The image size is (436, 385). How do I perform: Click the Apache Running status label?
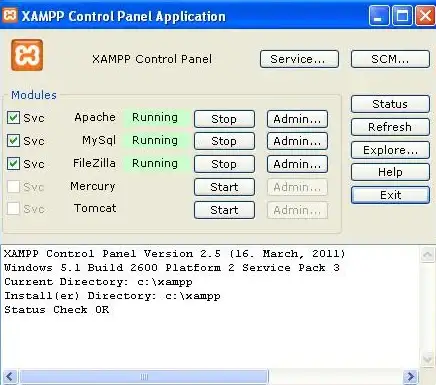155,117
